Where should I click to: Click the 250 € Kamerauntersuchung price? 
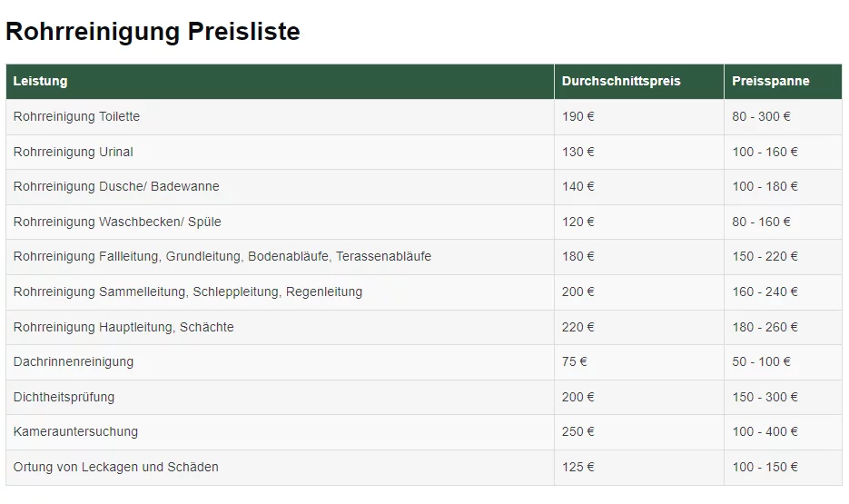click(578, 431)
